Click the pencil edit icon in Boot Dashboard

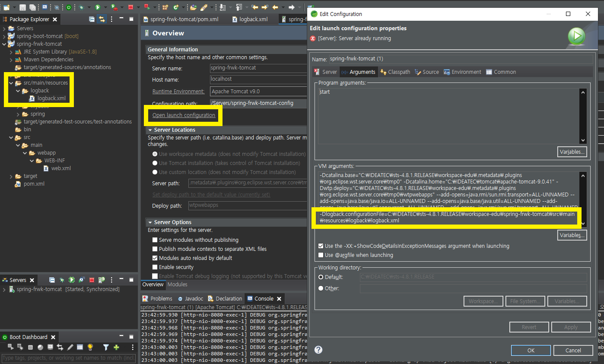[x=70, y=347]
